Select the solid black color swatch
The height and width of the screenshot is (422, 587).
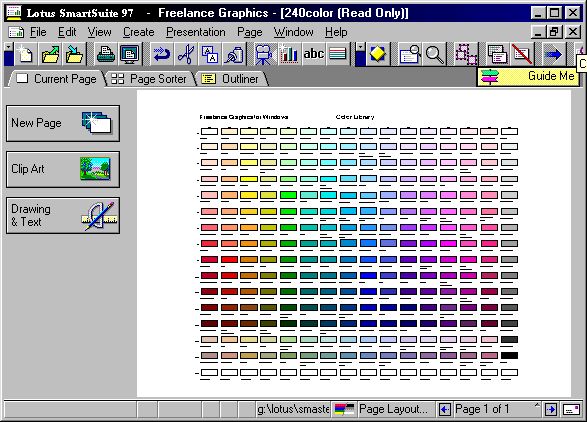(509, 355)
